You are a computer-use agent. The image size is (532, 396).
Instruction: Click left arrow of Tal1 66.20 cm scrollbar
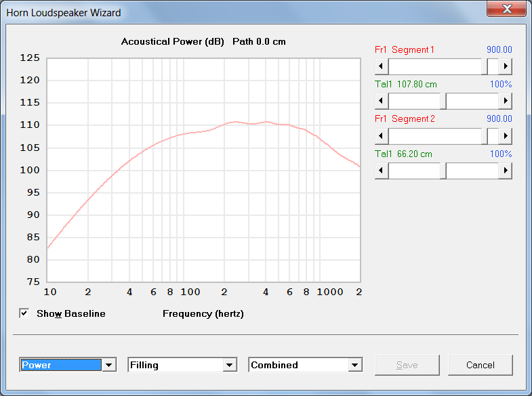coord(382,171)
